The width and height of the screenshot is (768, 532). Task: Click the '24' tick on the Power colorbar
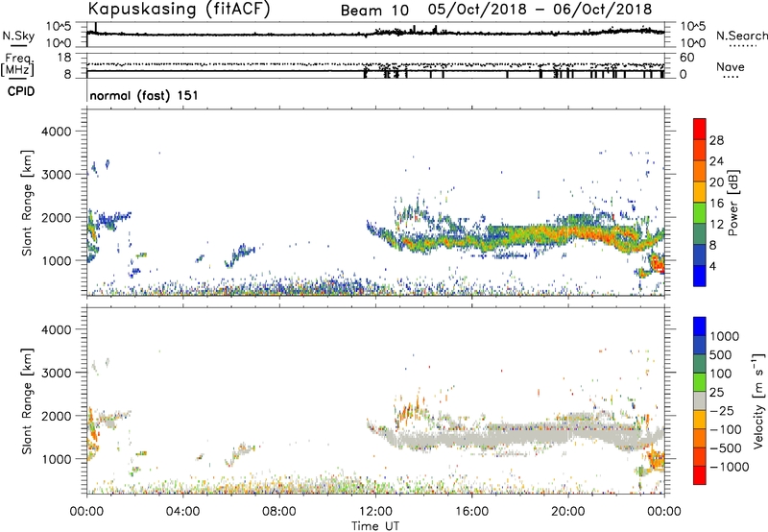tap(716, 161)
